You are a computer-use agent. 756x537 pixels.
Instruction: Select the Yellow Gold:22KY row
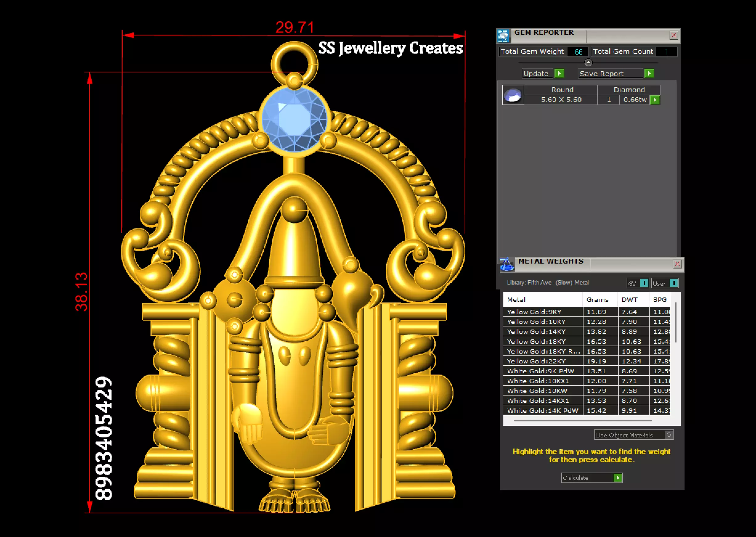pyautogui.click(x=587, y=361)
